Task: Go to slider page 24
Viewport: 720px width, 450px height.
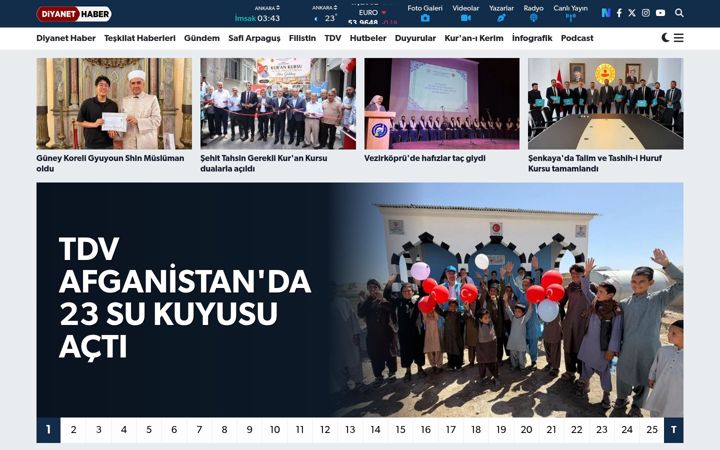Action: point(627,430)
